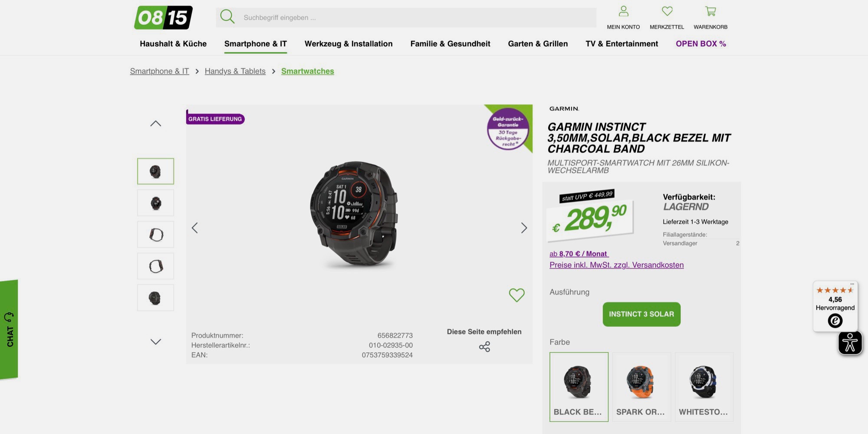Click the search magnifier icon
The height and width of the screenshot is (434, 868).
227,17
